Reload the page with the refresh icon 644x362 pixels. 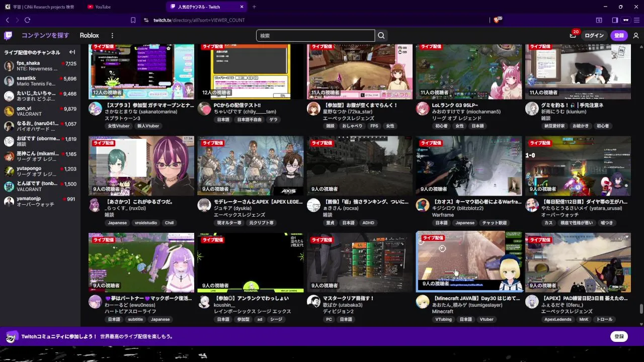point(27,20)
